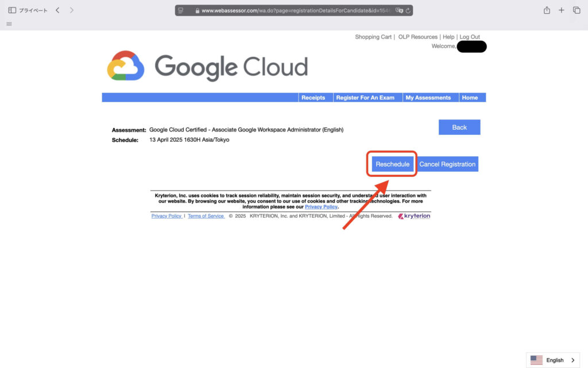Show the Safari sidebar
The width and height of the screenshot is (588, 368).
[x=12, y=10]
